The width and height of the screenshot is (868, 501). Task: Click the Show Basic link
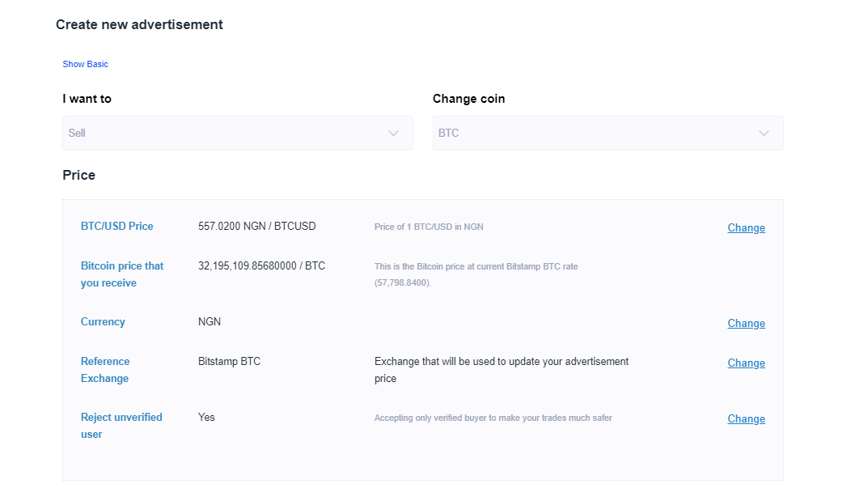(85, 64)
